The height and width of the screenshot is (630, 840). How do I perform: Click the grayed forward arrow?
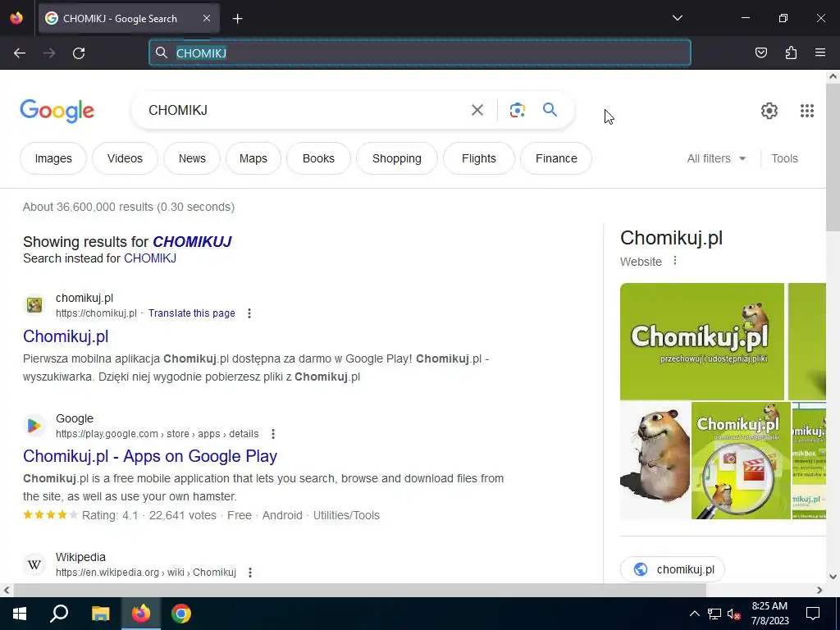pyautogui.click(x=49, y=53)
